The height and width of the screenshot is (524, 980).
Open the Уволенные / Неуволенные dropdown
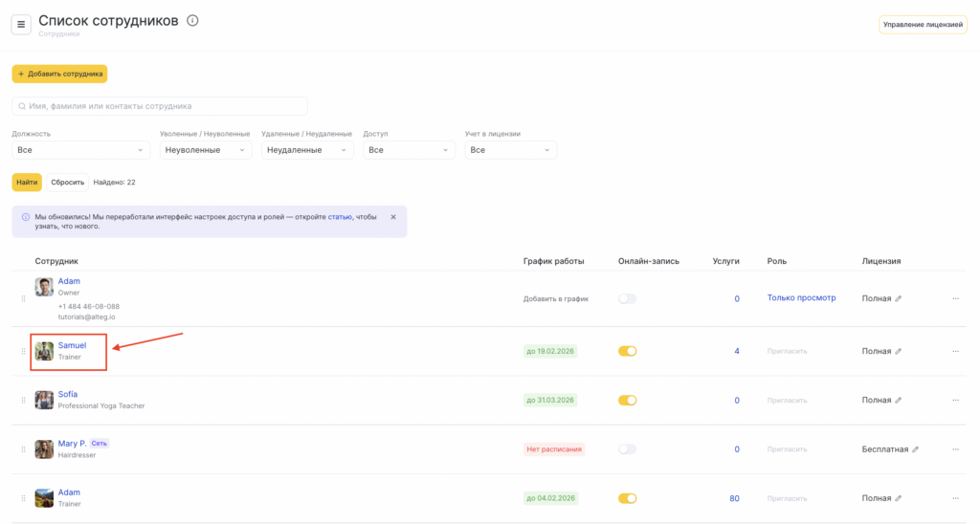click(206, 150)
